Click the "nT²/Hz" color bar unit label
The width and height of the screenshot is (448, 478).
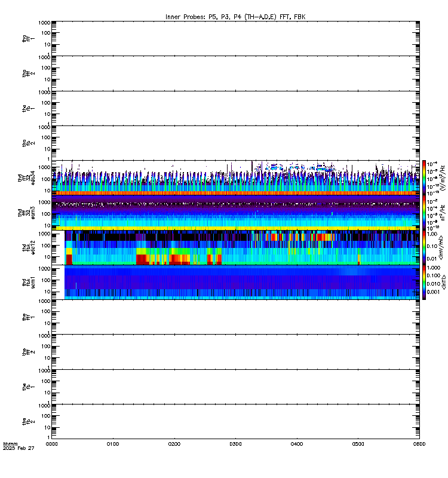click(442, 213)
